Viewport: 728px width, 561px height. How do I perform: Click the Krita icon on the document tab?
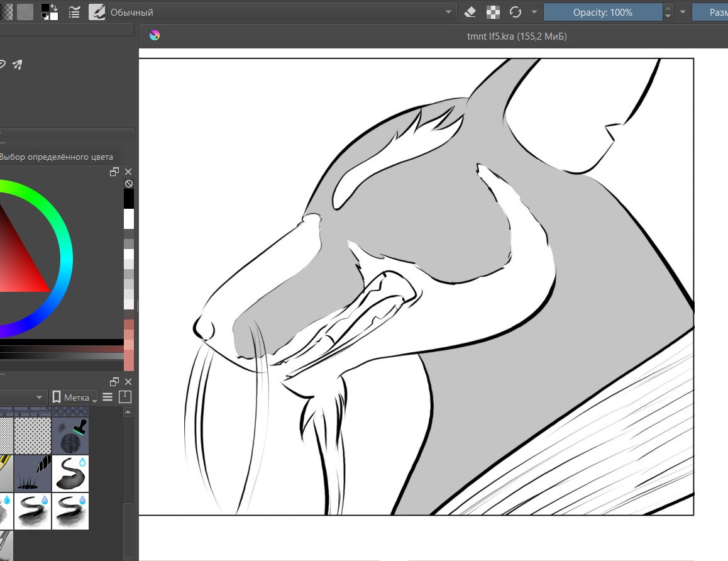(x=155, y=35)
